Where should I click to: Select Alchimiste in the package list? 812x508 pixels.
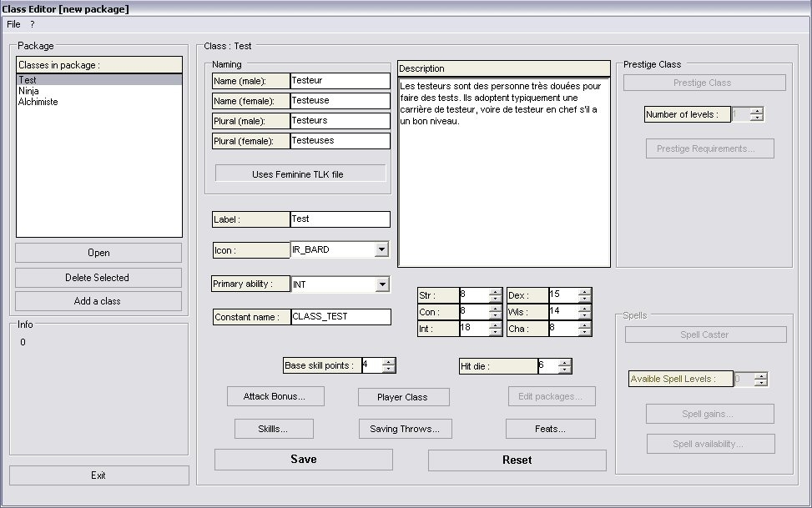38,102
